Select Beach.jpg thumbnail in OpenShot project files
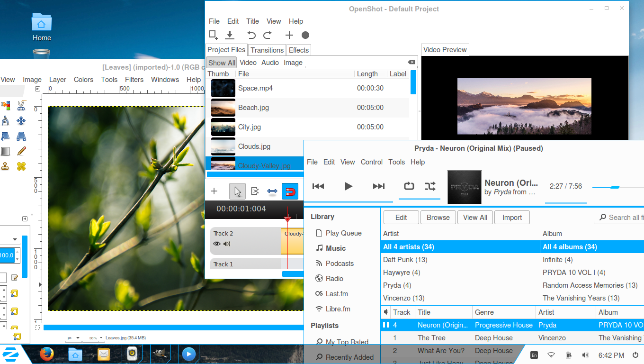644x364 pixels. (223, 108)
